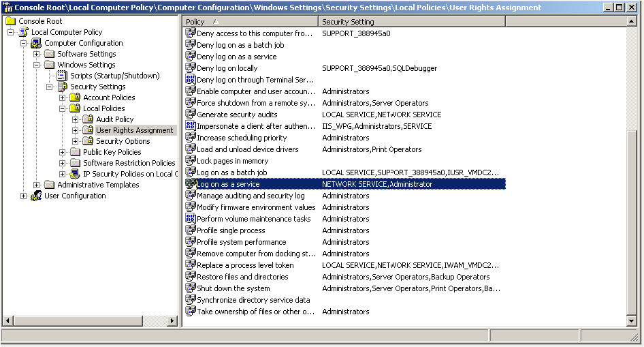Expand the Administrative Templates node

point(37,185)
